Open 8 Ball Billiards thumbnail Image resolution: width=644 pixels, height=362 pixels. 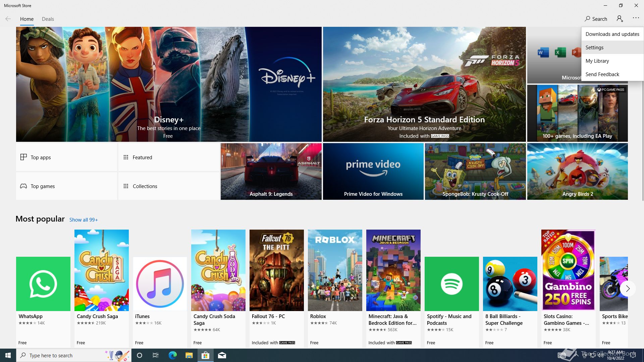(x=510, y=284)
